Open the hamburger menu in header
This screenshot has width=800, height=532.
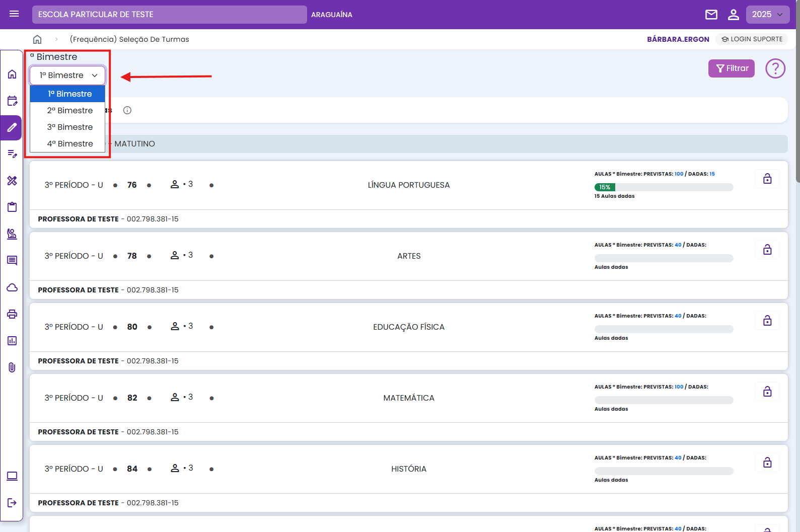(14, 14)
